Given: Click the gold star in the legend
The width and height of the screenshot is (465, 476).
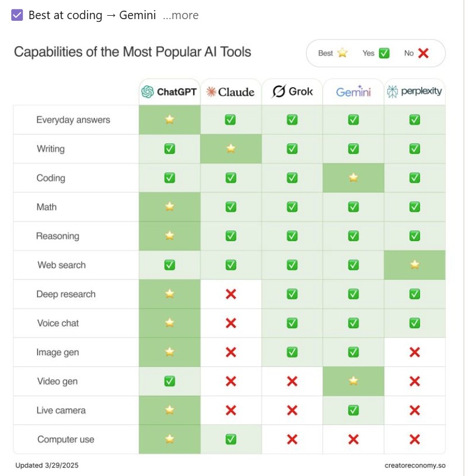Looking at the screenshot, I should click(343, 53).
